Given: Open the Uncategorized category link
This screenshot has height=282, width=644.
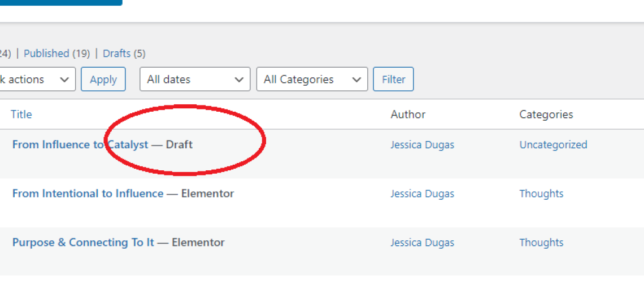Looking at the screenshot, I should tap(553, 145).
